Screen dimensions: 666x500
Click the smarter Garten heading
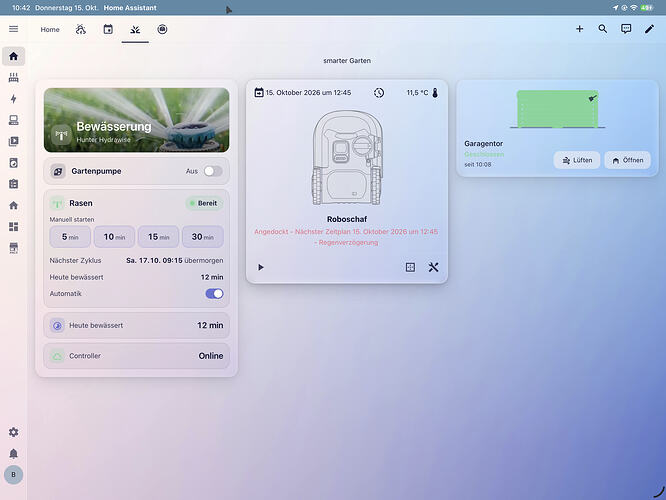coord(347,61)
